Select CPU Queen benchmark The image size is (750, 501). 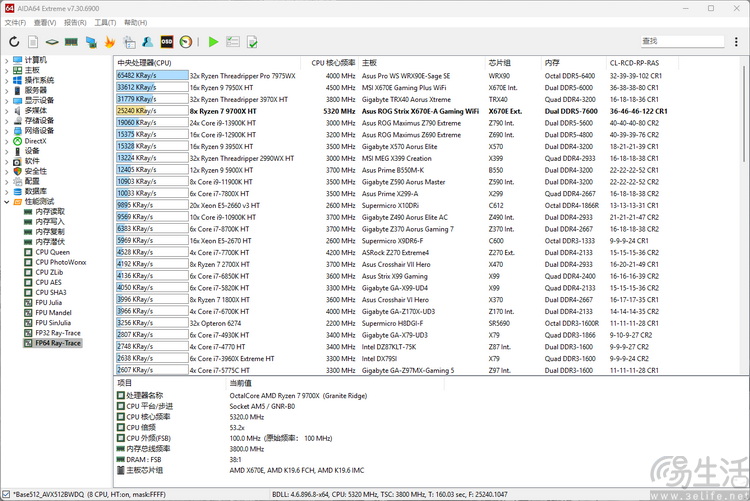coord(53,252)
